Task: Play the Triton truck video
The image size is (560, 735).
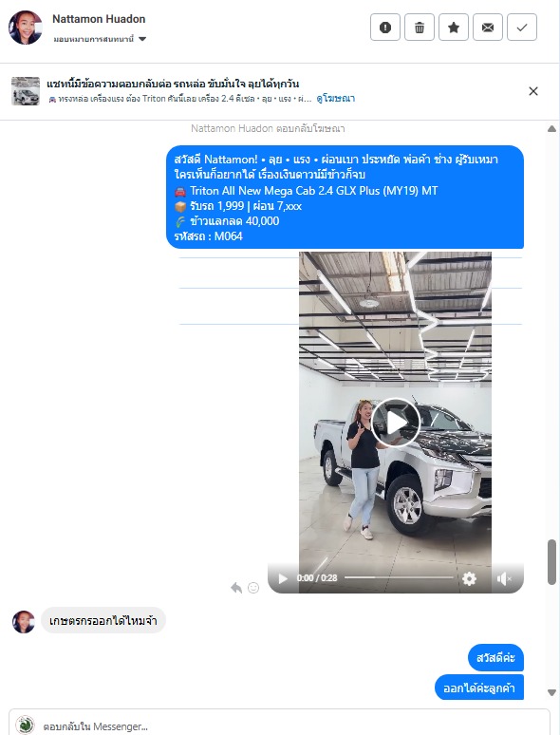Action: (x=396, y=423)
